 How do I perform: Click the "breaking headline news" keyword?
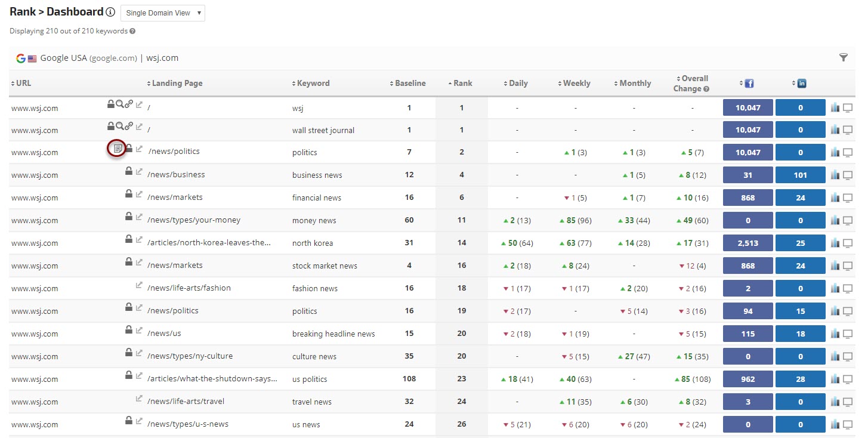pyautogui.click(x=333, y=334)
